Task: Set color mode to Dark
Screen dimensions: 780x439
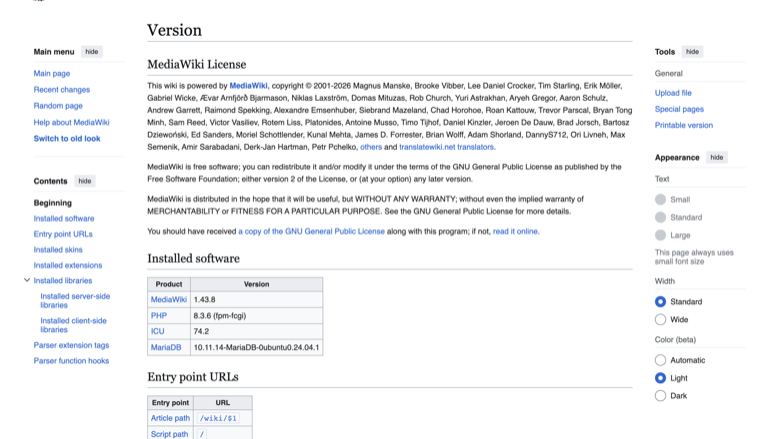Action: (x=660, y=396)
